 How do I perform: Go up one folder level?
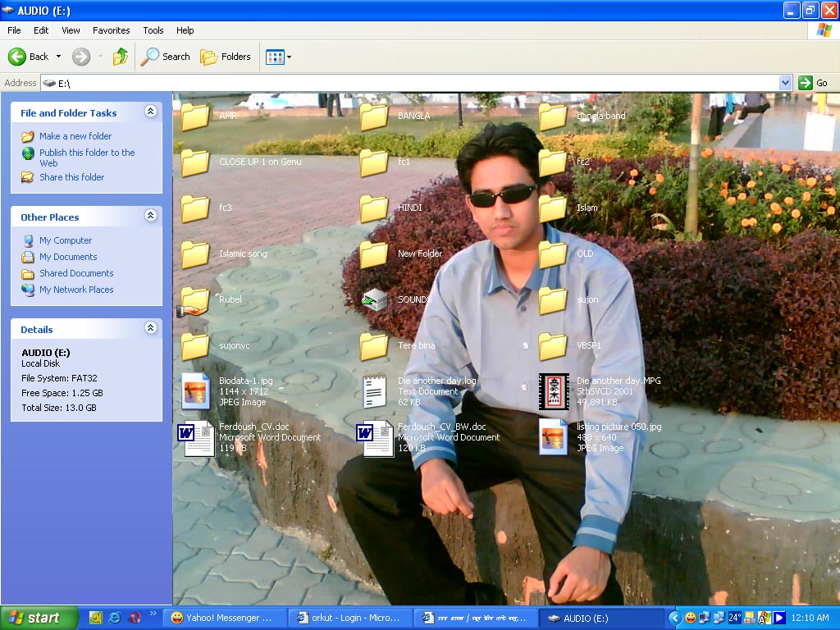[121, 57]
